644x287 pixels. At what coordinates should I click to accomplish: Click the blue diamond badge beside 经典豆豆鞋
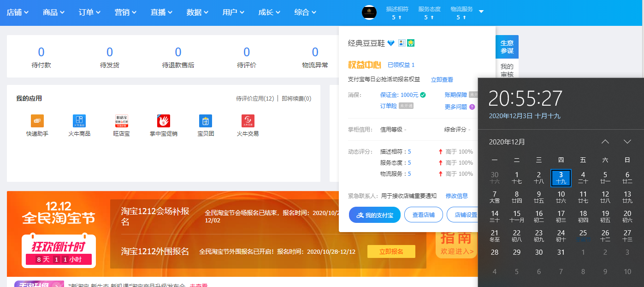click(x=391, y=43)
